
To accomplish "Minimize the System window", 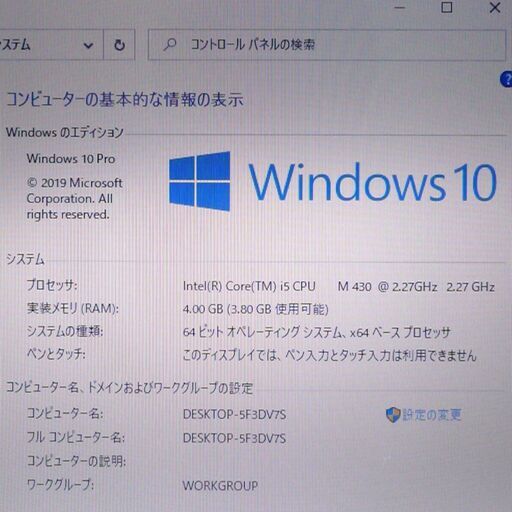I will (400, 7).
